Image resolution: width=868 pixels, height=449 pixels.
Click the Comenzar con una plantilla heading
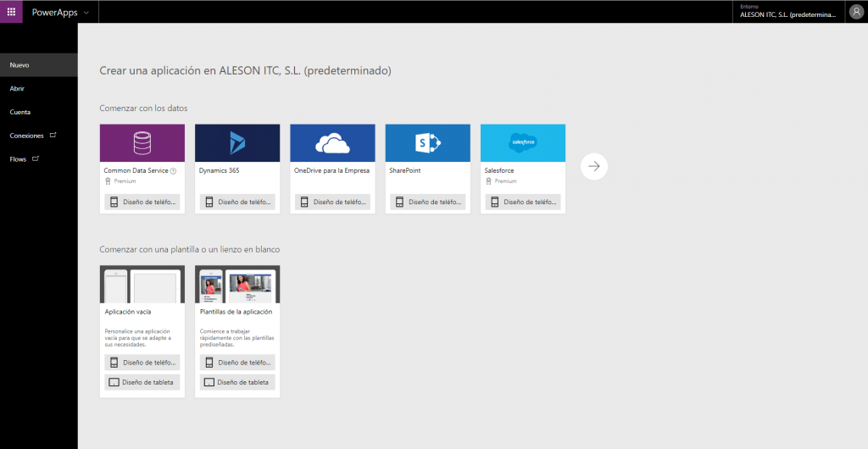[x=190, y=250]
